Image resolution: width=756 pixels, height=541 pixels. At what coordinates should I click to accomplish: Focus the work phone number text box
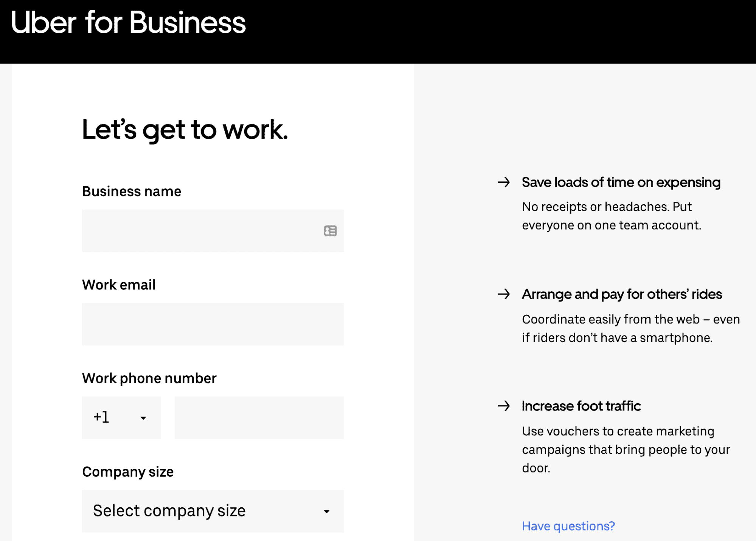tap(259, 418)
